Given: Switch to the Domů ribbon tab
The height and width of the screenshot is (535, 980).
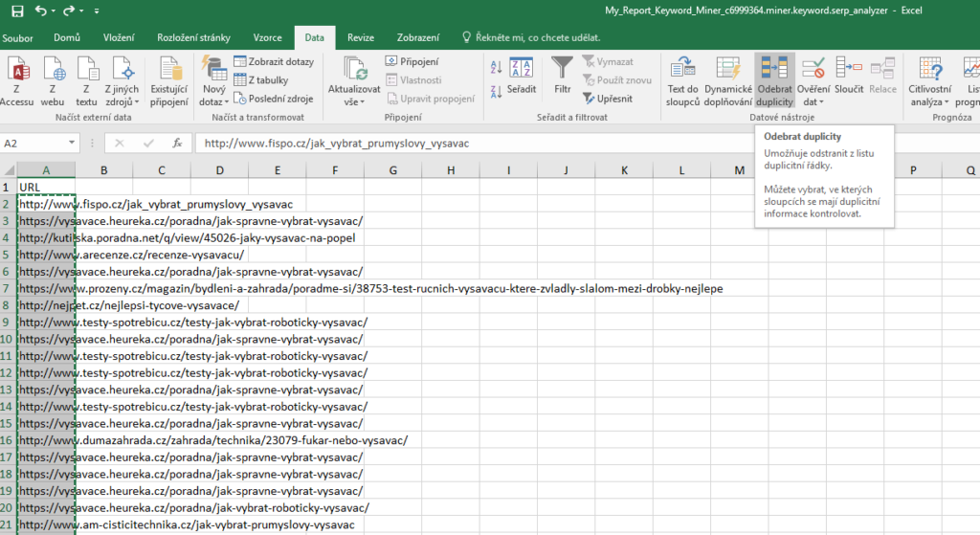Looking at the screenshot, I should [x=67, y=37].
